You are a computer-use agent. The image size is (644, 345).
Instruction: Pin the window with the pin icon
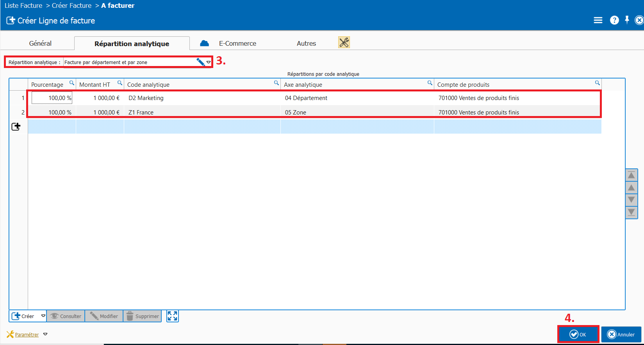coord(627,20)
